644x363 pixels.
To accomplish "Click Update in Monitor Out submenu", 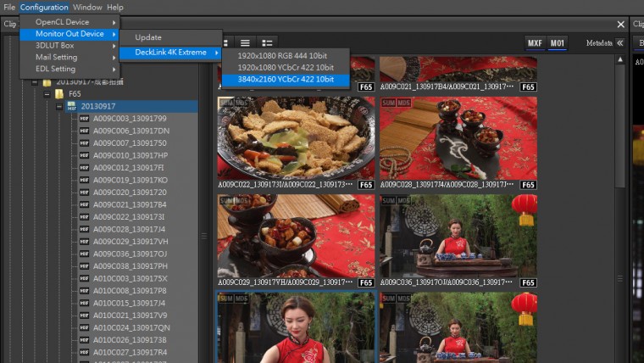I will coord(148,37).
